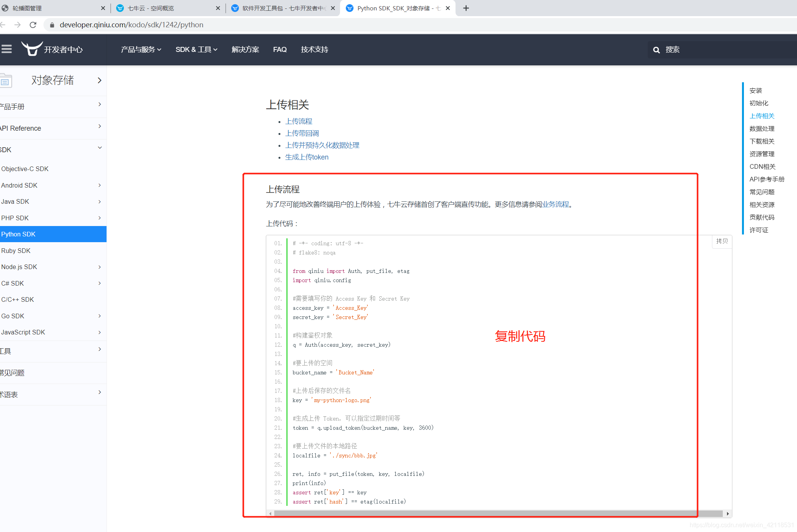Switch to 软件开发工具包 tab
Viewport: 797px width, 532px height.
(283, 8)
